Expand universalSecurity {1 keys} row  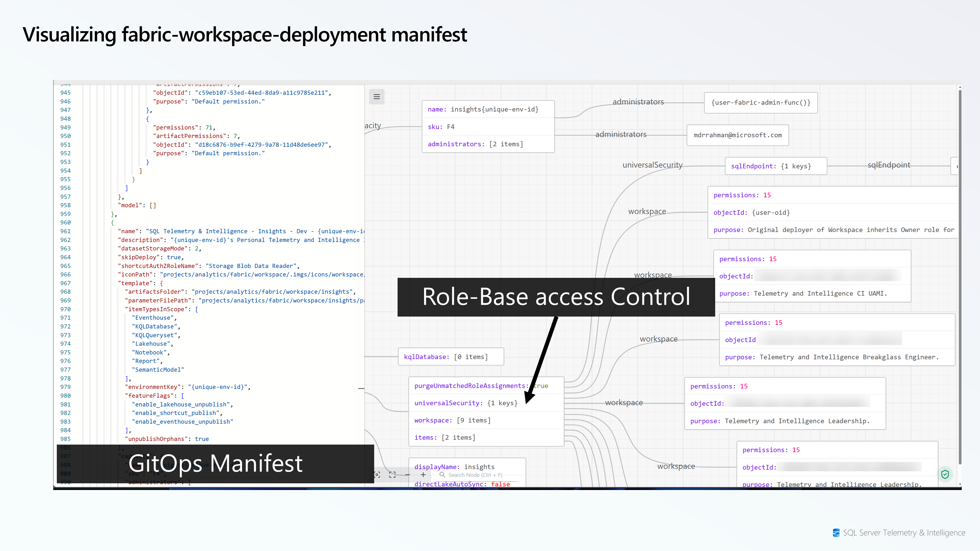click(466, 403)
